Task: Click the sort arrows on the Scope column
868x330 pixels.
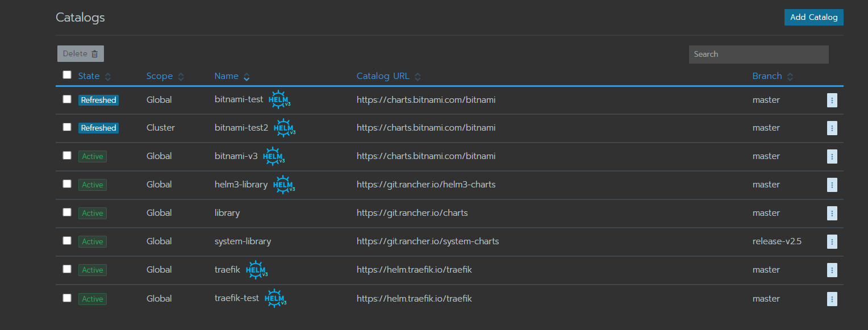Action: (x=181, y=76)
